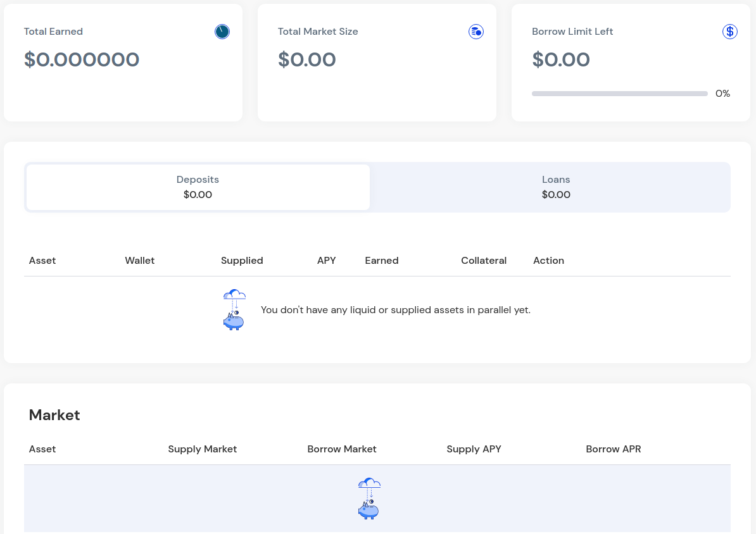Click the Total Earned $0.000000 value

click(82, 59)
